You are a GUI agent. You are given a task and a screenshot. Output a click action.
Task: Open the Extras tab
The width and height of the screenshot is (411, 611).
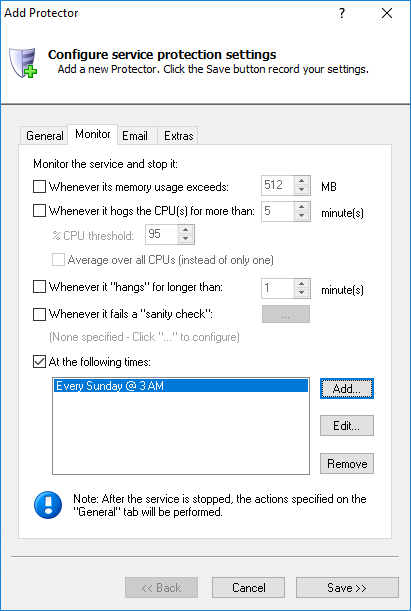click(x=178, y=136)
